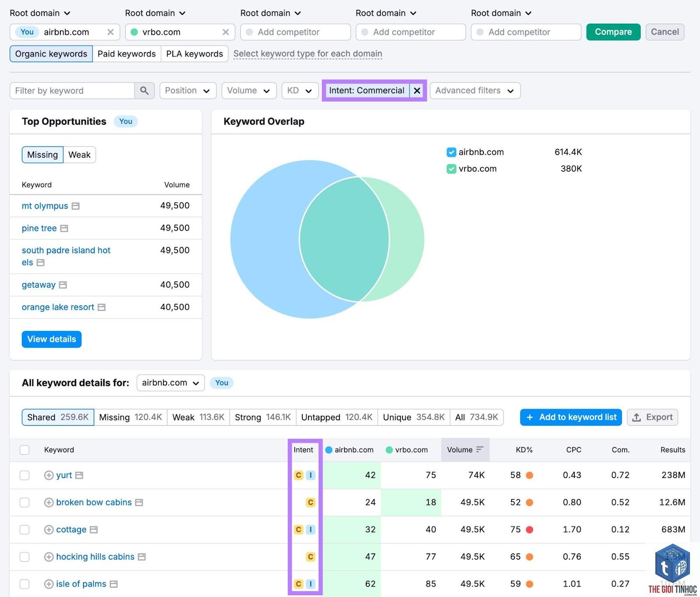
Task: Check the isle of palms row checkbox
Action: [x=24, y=584]
